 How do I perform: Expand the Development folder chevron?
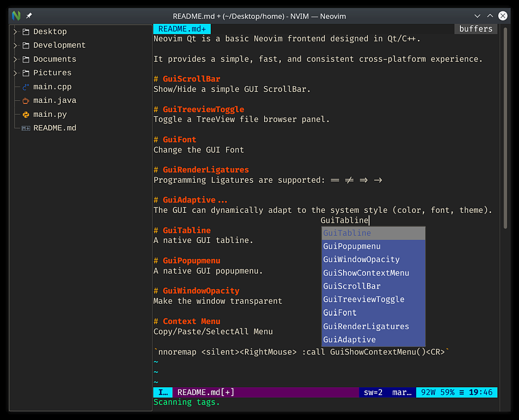(15, 45)
